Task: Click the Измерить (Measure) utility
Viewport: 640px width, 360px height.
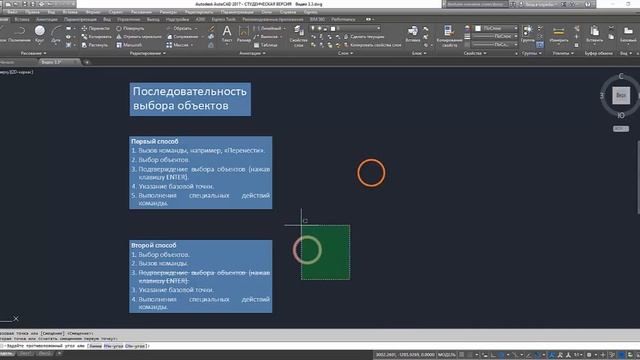Action: click(559, 34)
